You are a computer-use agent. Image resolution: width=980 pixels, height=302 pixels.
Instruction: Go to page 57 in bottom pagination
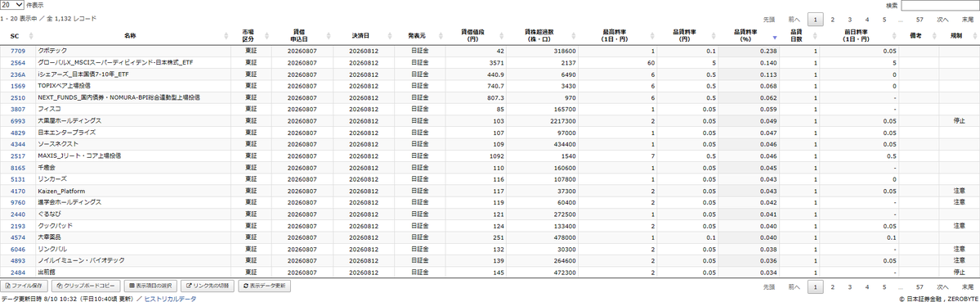[x=920, y=286]
